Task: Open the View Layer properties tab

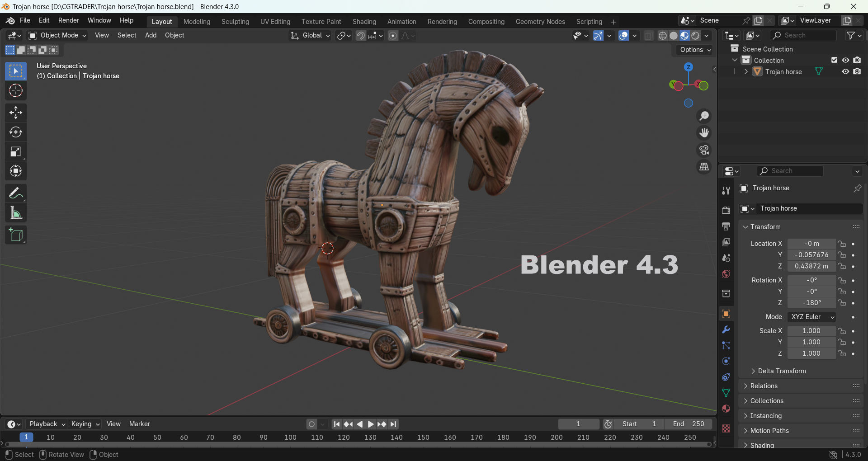Action: click(x=726, y=242)
